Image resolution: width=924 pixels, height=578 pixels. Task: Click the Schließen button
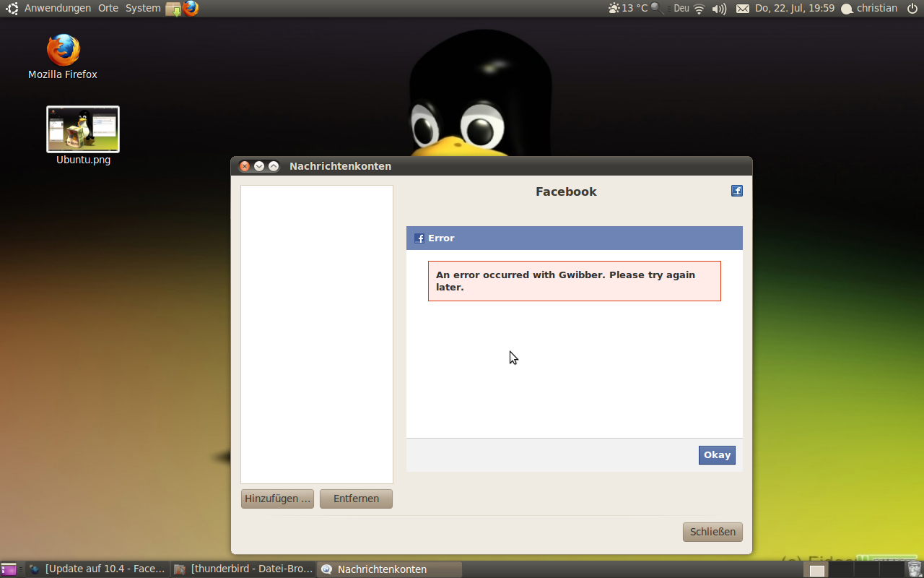point(712,532)
